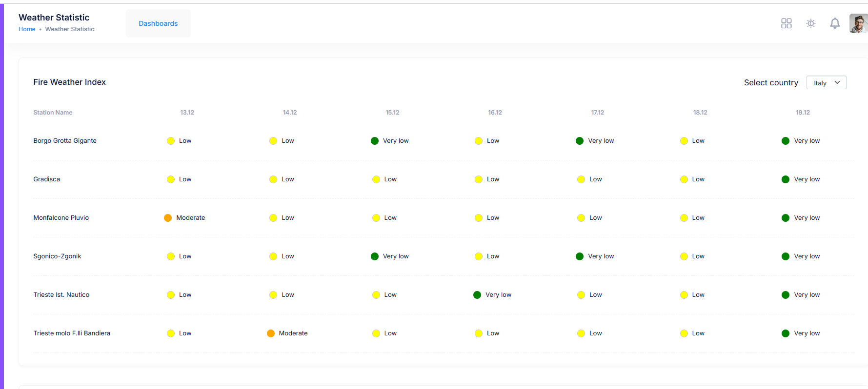Open the apps grid icon
Image resolution: width=868 pixels, height=389 pixels.
[786, 23]
